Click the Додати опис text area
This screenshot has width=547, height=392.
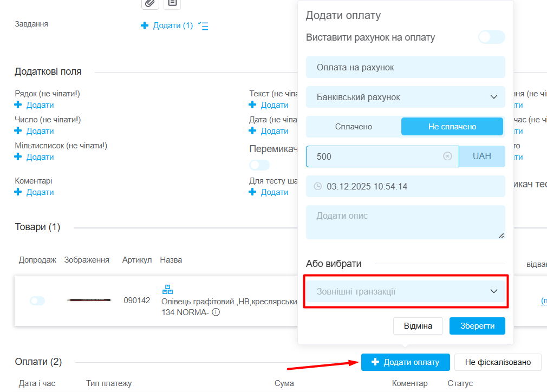(405, 222)
